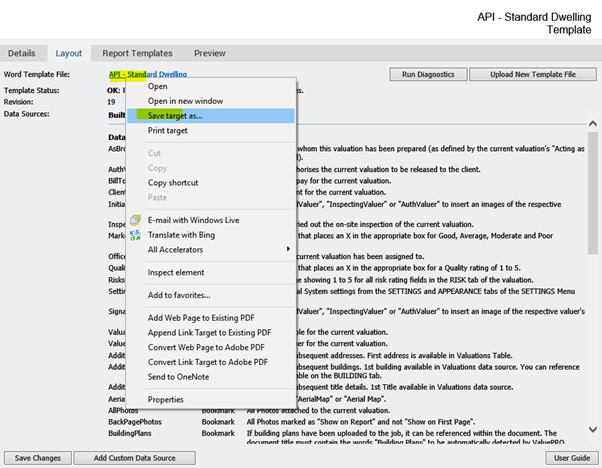Click the scrollbar down arrow

coord(593,429)
